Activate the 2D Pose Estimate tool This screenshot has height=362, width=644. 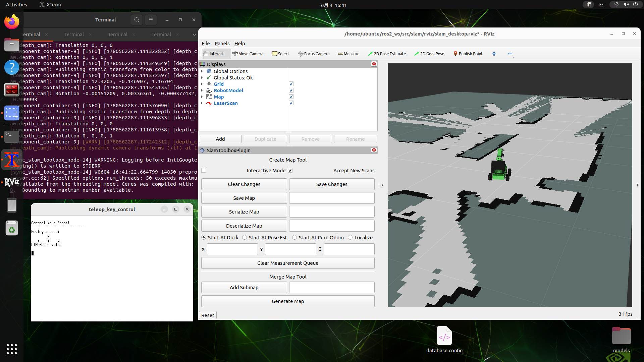387,54
